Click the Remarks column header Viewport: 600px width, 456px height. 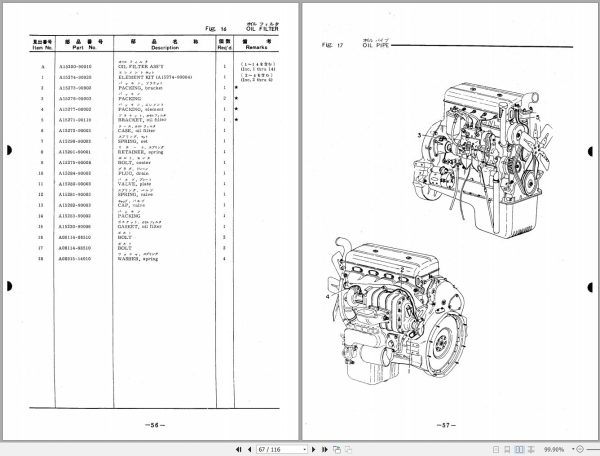(256, 44)
